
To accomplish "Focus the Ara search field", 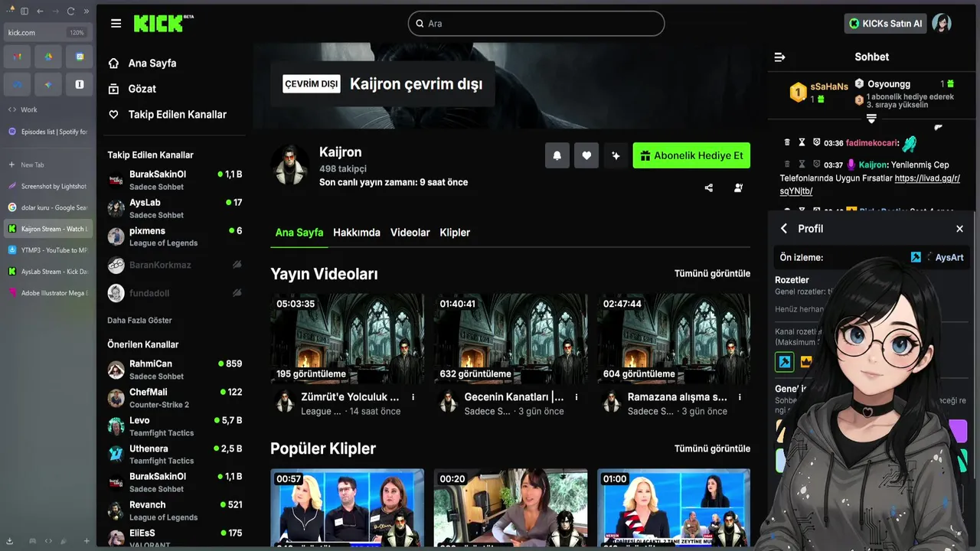I will click(x=536, y=24).
